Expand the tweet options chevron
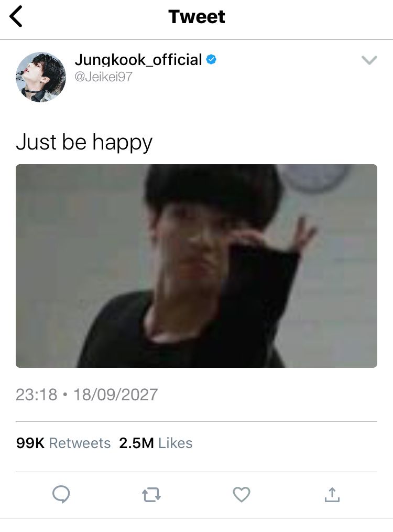This screenshot has width=393, height=532. point(369,60)
